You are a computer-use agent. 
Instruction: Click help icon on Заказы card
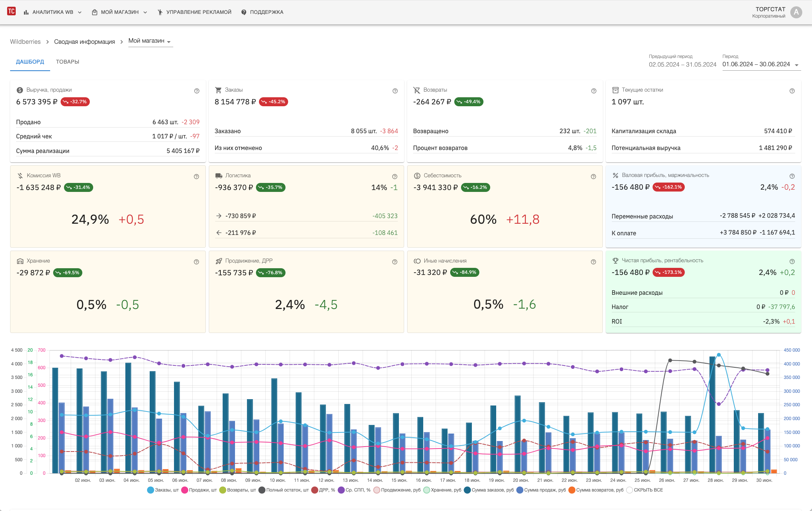point(395,91)
